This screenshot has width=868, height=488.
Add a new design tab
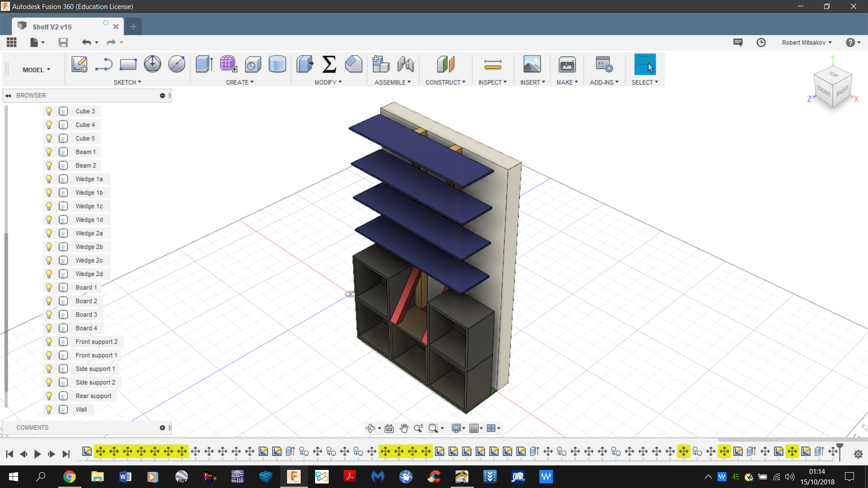click(133, 27)
